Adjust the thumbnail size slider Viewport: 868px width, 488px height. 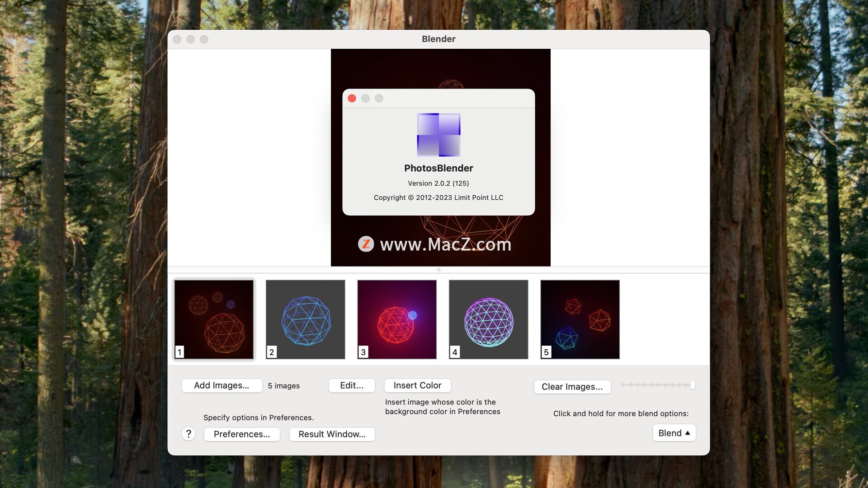(x=658, y=385)
